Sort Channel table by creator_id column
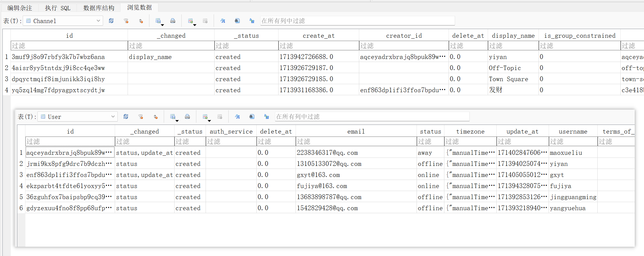This screenshot has width=644, height=256. coord(404,36)
